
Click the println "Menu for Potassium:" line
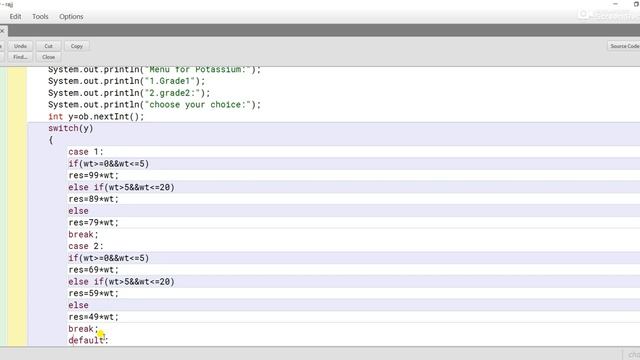coord(154,70)
